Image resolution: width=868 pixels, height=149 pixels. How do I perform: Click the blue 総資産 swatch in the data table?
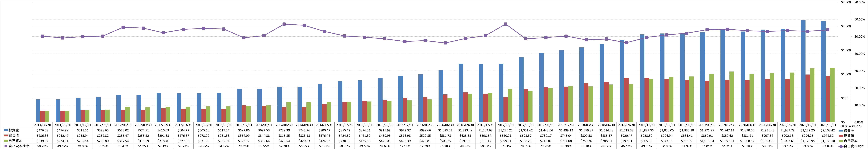click(x=6, y=130)
